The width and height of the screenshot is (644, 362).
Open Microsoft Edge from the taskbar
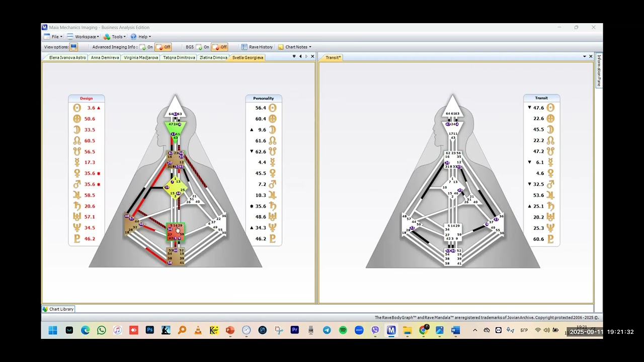(x=85, y=330)
